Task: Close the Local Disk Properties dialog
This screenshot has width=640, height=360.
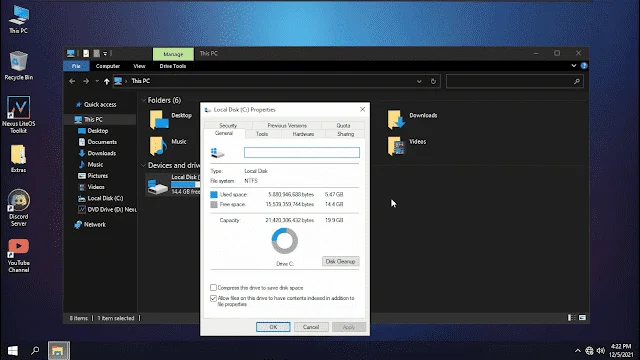Action: click(x=362, y=109)
